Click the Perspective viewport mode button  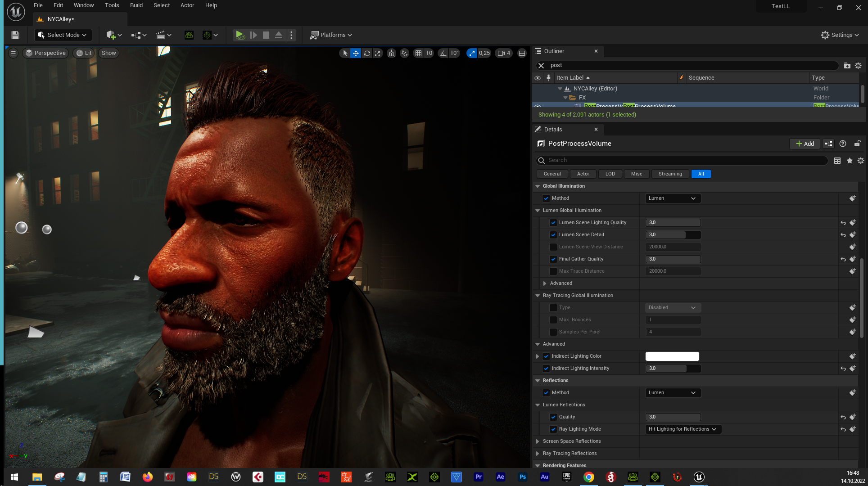[46, 53]
